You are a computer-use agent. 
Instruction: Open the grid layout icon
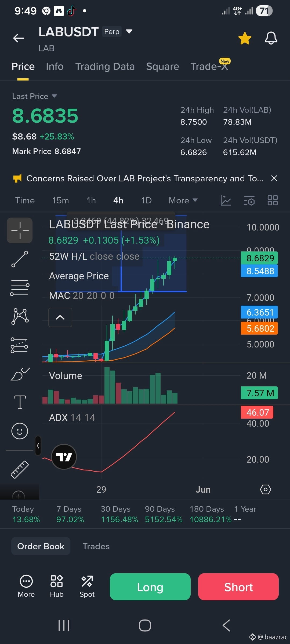click(273, 200)
